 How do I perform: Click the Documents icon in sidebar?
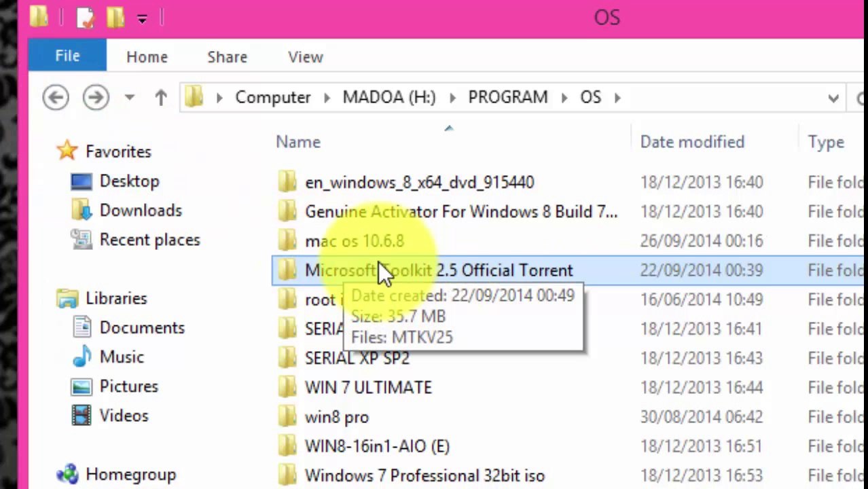click(82, 327)
